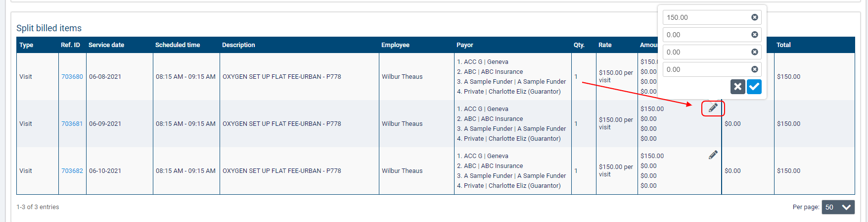The width and height of the screenshot is (868, 222).
Task: Click the last 0.00 amount input
Action: [705, 69]
